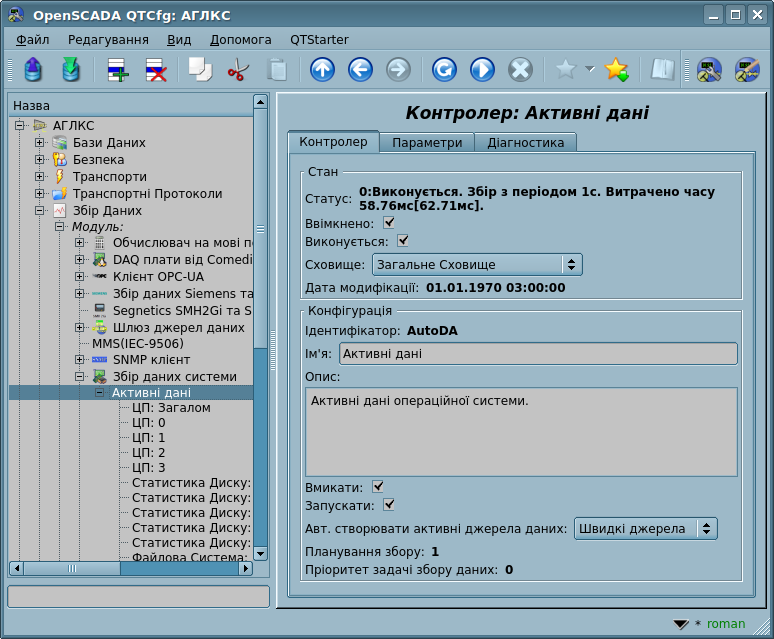The width and height of the screenshot is (774, 639).
Task: Navigate back with the left-arrow icon
Action: tap(360, 70)
